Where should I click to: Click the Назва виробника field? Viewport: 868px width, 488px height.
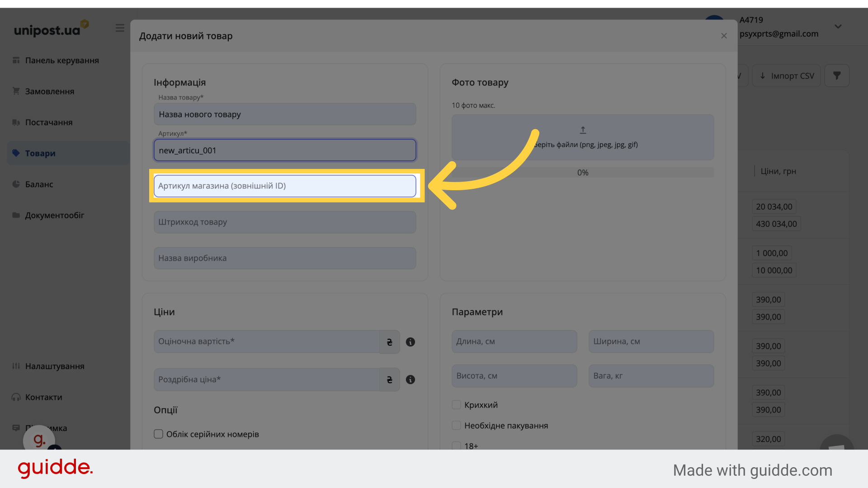[285, 258]
